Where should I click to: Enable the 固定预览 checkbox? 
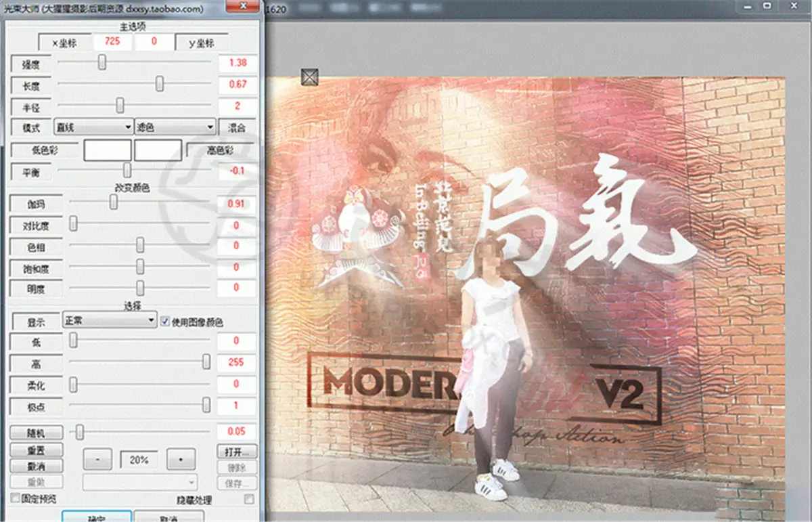coord(15,498)
